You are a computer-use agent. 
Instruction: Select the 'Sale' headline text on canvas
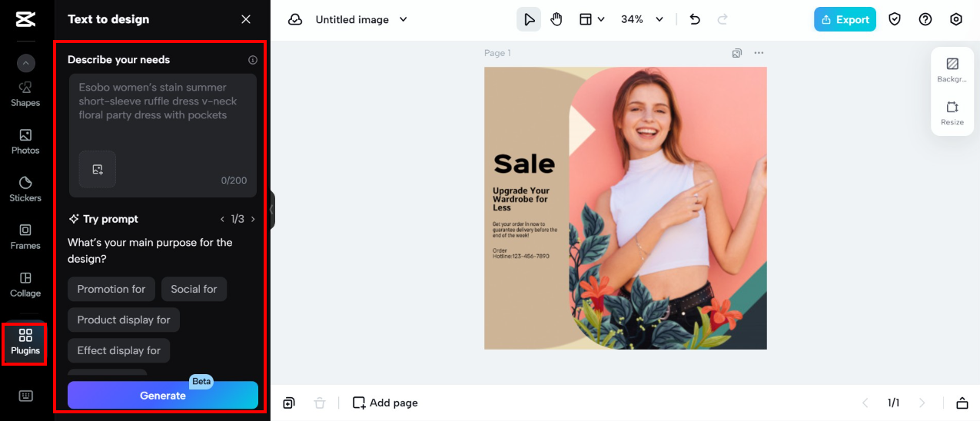tap(523, 163)
